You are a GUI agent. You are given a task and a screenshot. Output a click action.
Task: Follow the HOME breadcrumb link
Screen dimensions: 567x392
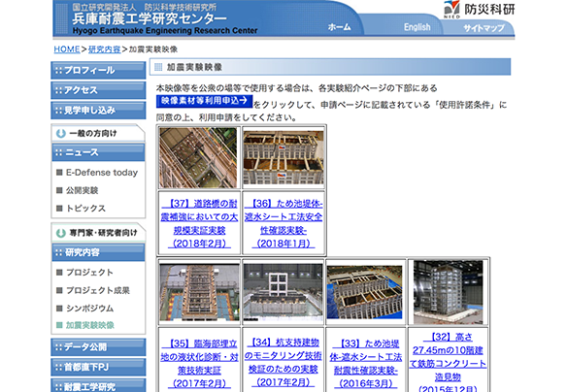coord(67,49)
